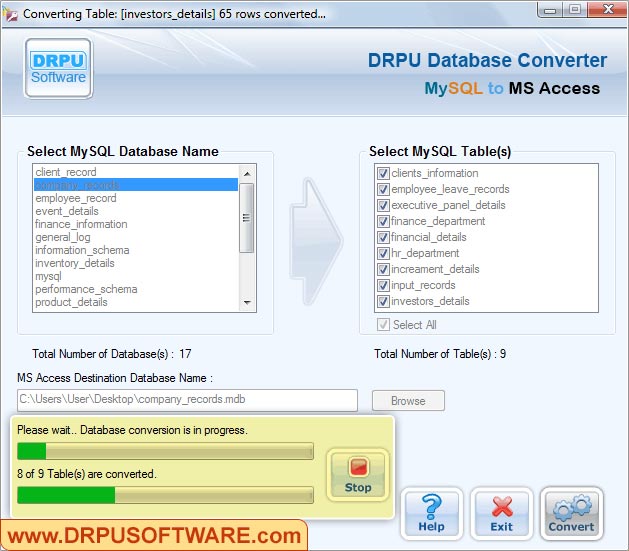Select finance_information database
The width and height of the screenshot is (629, 551).
click(x=136, y=224)
